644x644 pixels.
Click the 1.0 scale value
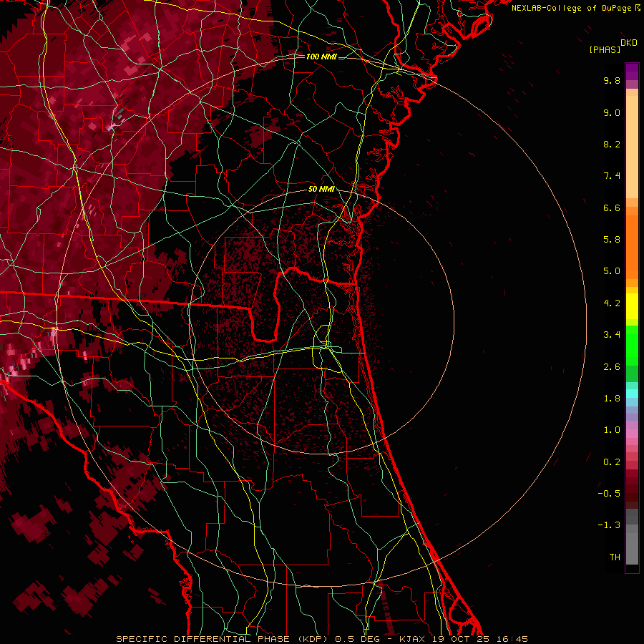(612, 430)
